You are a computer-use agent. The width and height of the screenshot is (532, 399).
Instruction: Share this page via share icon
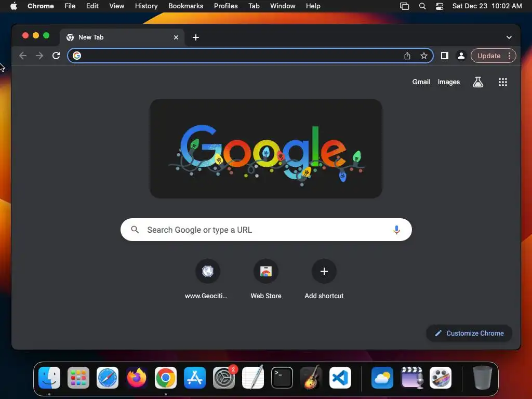(407, 56)
